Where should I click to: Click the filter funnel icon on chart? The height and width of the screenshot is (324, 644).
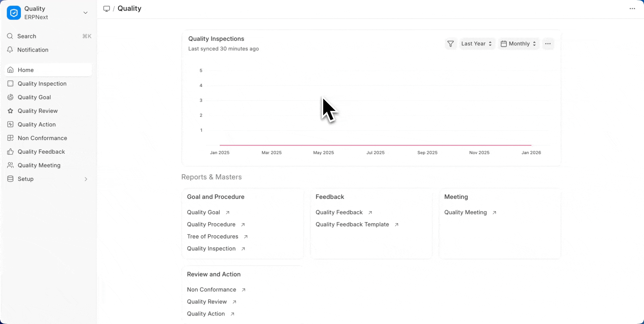coord(450,44)
